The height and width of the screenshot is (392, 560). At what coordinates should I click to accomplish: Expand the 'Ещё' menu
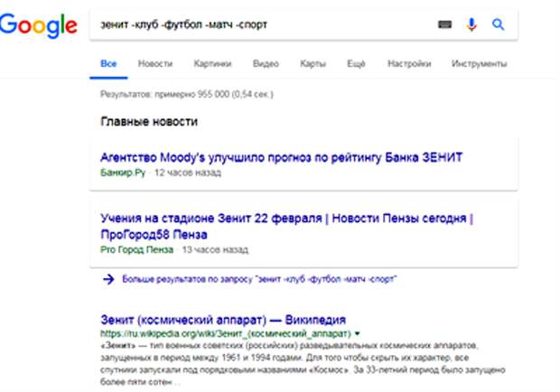coord(356,64)
